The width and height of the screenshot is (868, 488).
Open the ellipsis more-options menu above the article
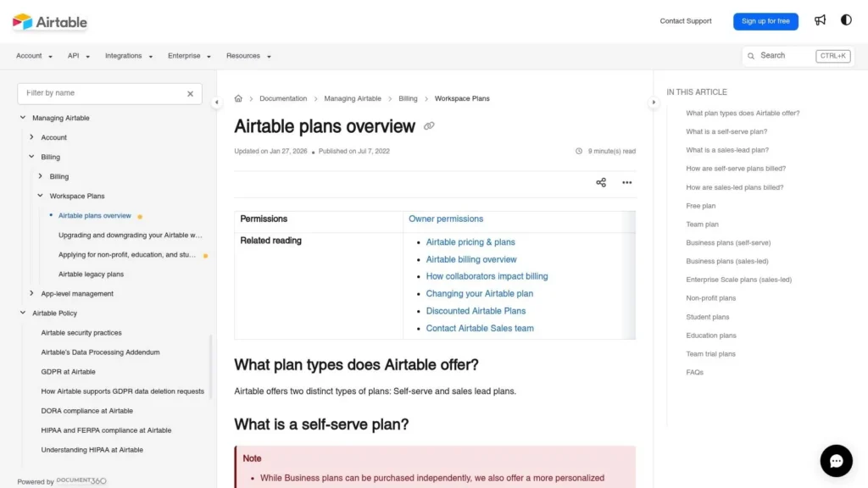(626, 182)
